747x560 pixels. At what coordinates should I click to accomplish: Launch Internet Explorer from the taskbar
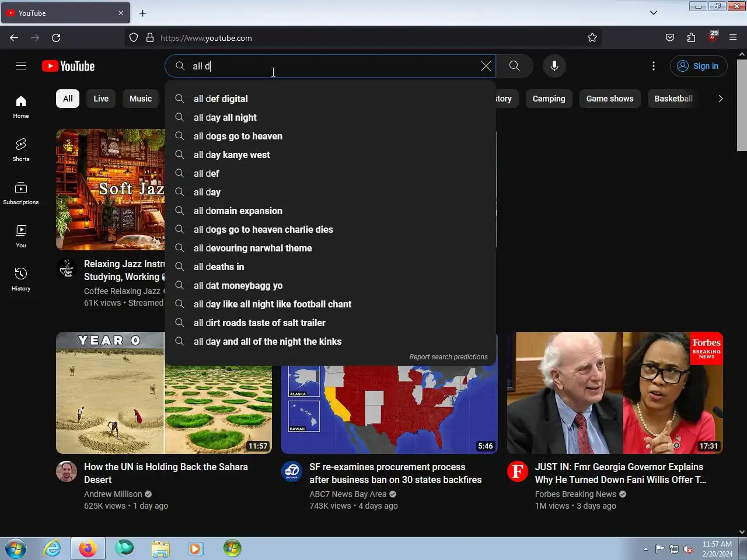click(x=53, y=548)
